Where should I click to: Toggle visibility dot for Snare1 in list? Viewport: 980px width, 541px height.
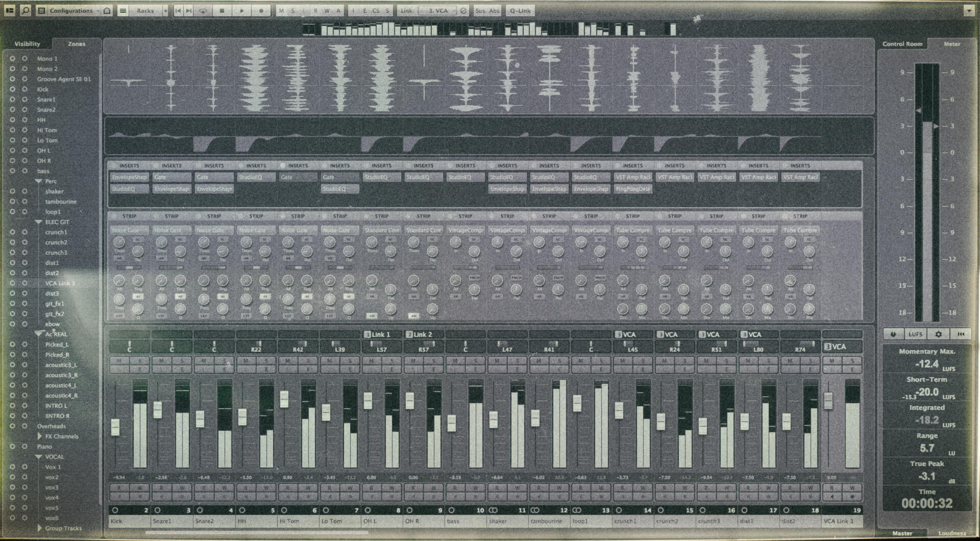click(12, 100)
